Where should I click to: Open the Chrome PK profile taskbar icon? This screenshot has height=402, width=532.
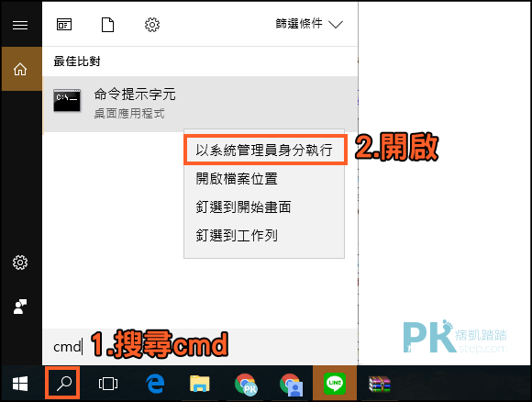pyautogui.click(x=246, y=385)
